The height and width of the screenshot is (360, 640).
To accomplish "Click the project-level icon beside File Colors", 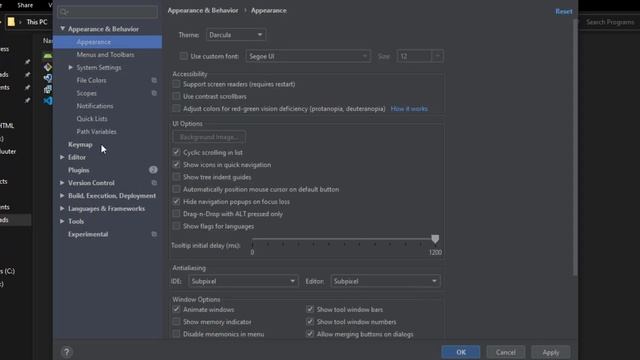I will 154,80.
